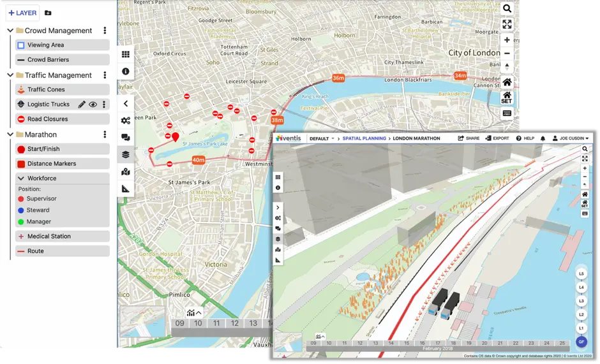Select the Traffic Cones layer
Image resolution: width=600 pixels, height=364 pixels.
point(63,89)
